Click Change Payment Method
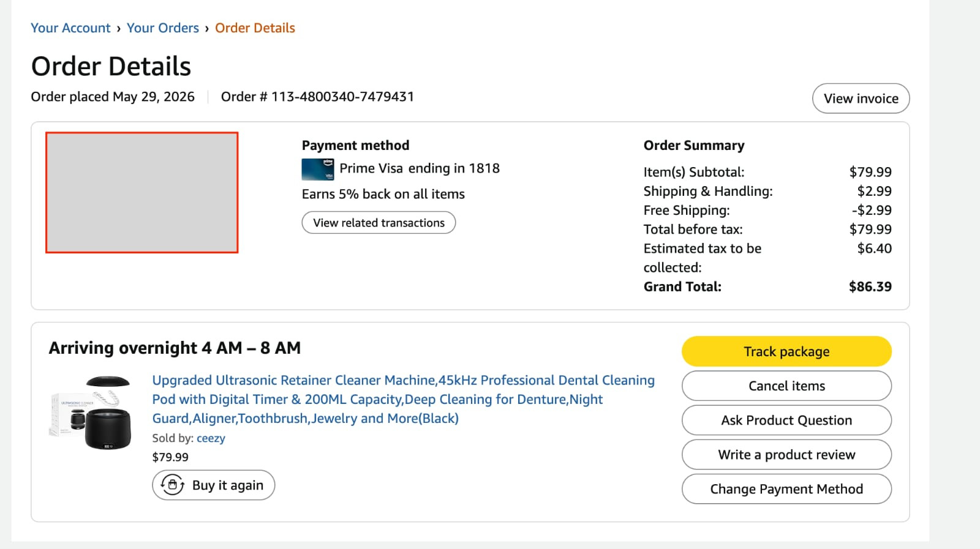 click(x=786, y=488)
